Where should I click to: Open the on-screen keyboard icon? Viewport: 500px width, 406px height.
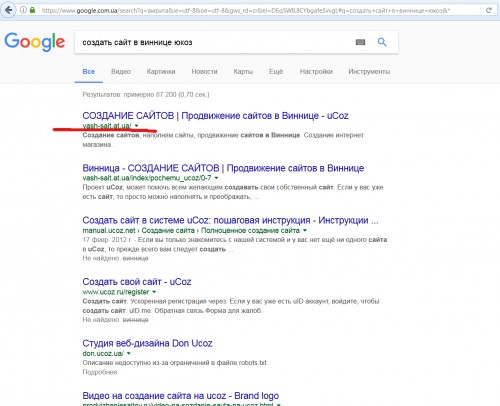pyautogui.click(x=360, y=42)
